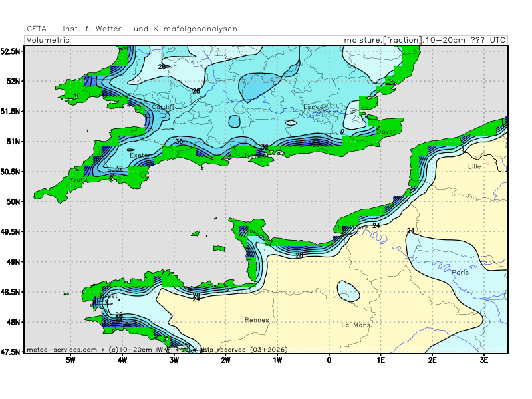This screenshot has width=532, height=399.
Task: Select the Paris label on the map
Action: (x=460, y=273)
